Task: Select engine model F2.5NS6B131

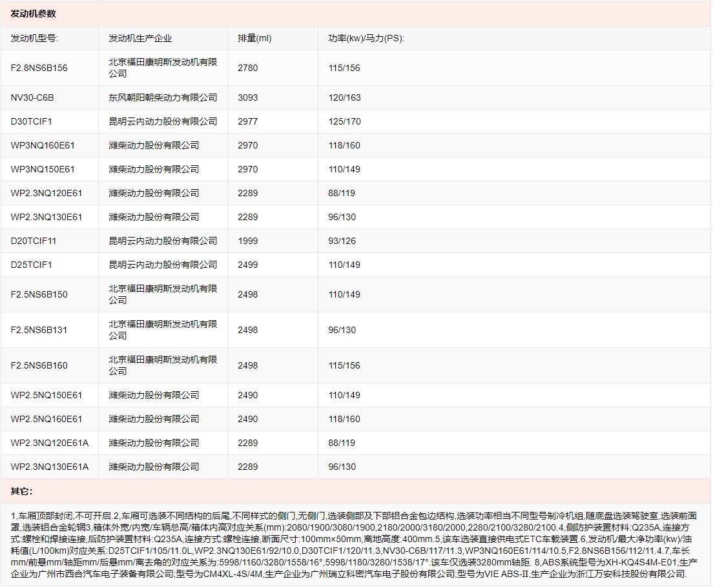Action: [x=39, y=330]
